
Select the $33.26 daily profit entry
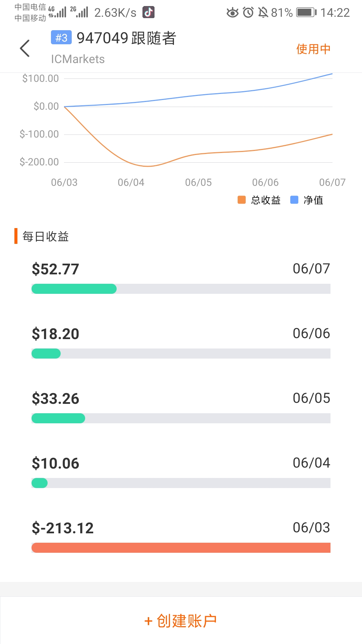(x=56, y=398)
